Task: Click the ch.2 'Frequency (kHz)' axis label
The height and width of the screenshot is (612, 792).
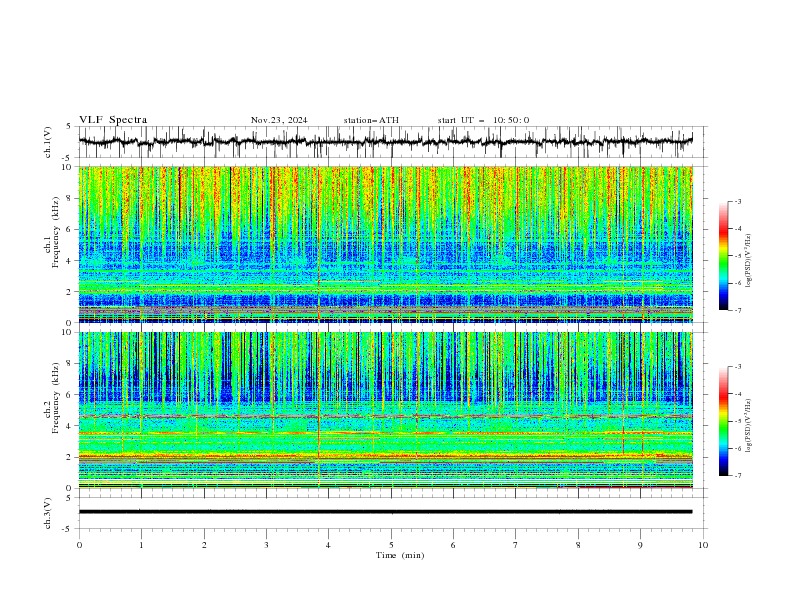Action: pyautogui.click(x=56, y=398)
